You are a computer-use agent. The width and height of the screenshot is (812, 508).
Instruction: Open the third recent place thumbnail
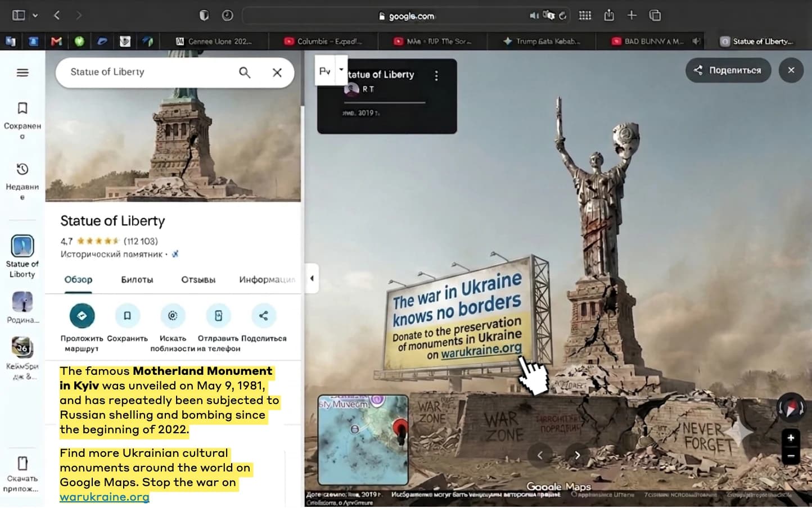click(x=22, y=347)
